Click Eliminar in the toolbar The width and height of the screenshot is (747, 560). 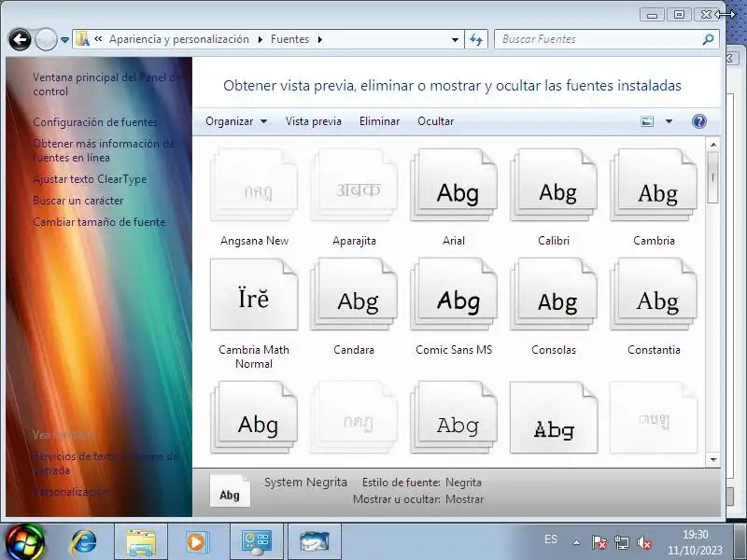coord(379,121)
